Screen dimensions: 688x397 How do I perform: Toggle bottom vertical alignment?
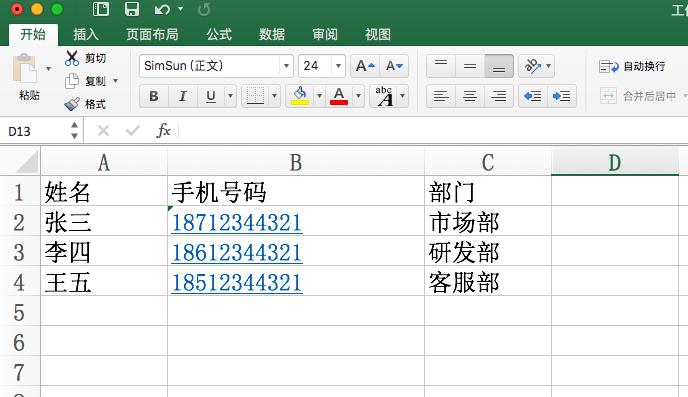(499, 66)
